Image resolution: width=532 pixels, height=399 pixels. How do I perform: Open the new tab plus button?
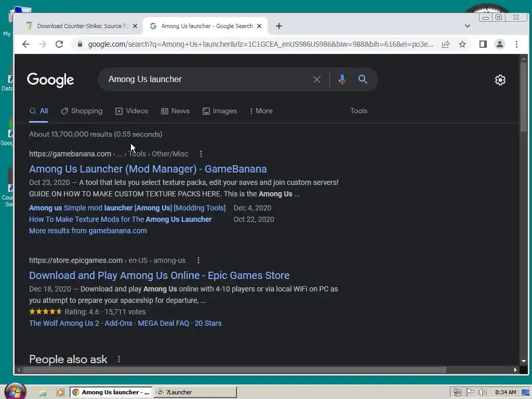point(279,26)
